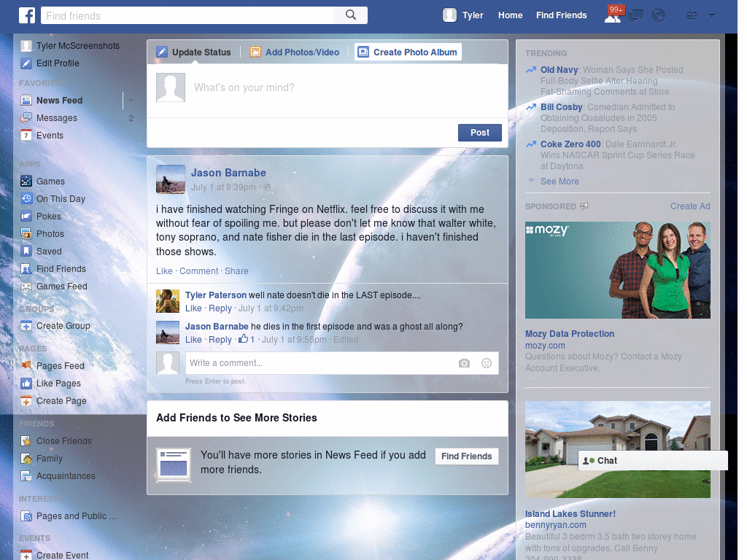Click the Find Friends sidebar icon

tap(26, 269)
